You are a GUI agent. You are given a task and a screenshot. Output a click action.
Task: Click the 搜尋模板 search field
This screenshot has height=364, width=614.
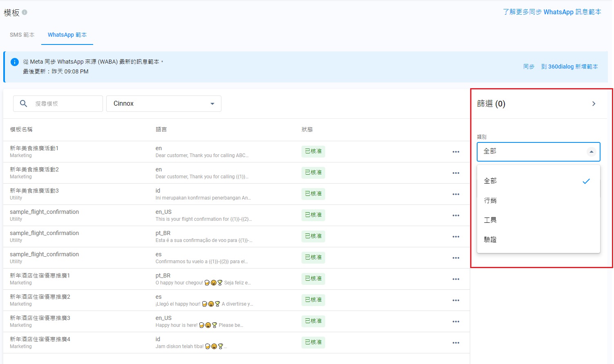point(65,104)
